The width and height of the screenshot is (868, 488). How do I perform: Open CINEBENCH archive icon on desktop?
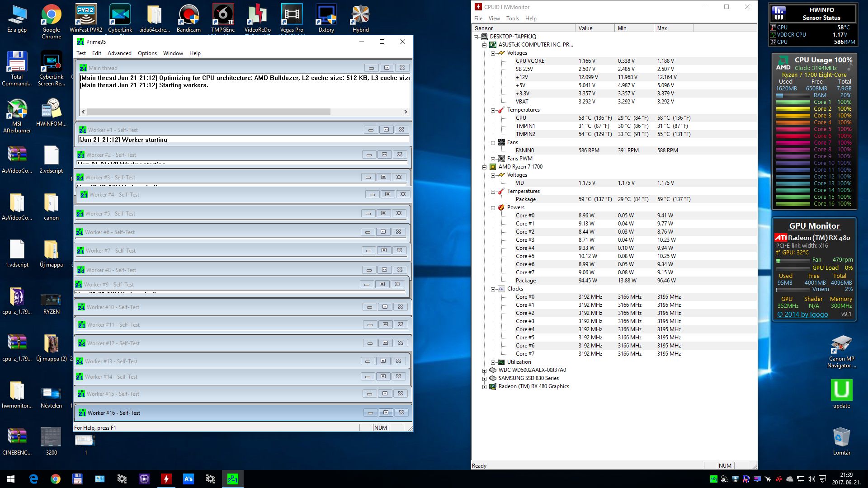[17, 441]
